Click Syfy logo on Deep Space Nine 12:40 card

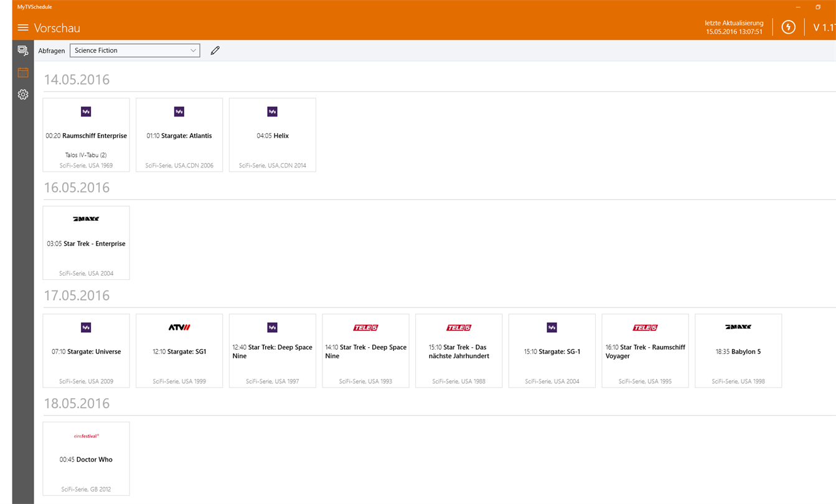coord(272,327)
